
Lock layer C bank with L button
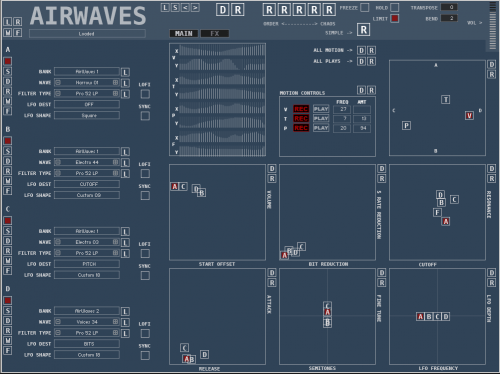coord(125,232)
